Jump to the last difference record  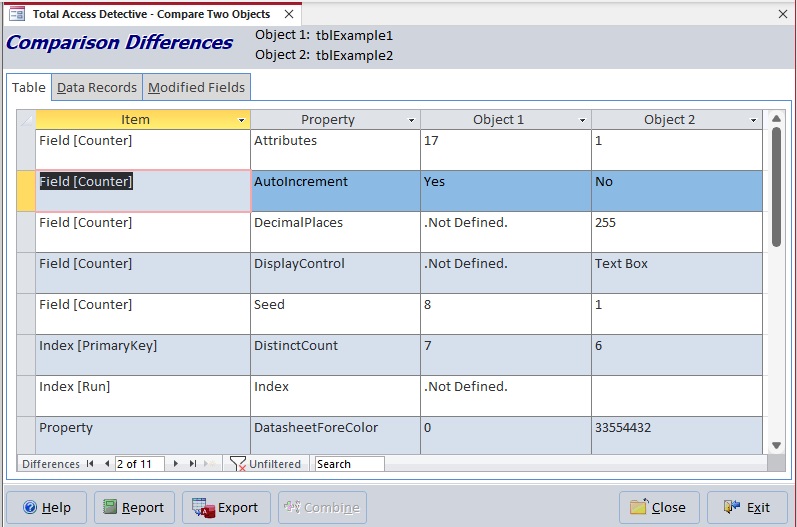[193, 463]
